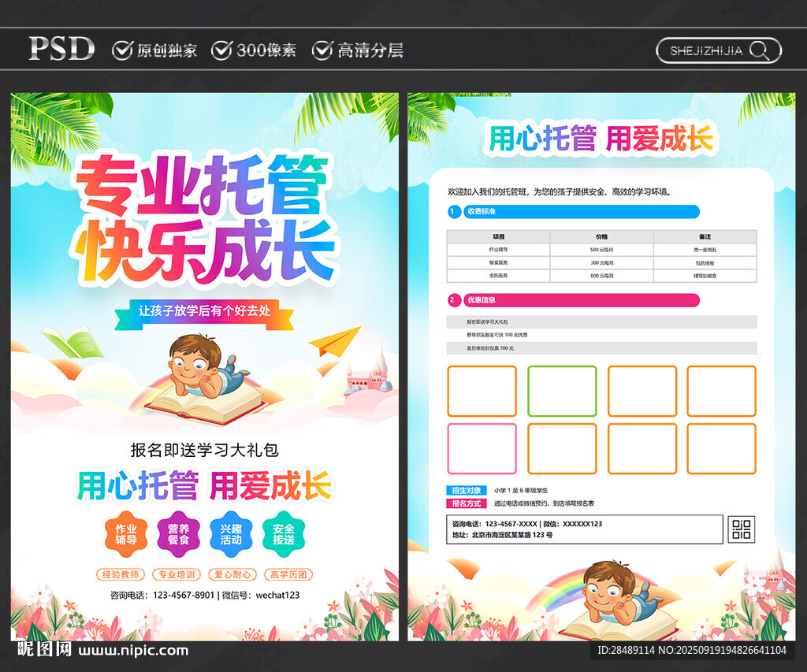
Task: Click the pink 报名方式 tag
Action: pyautogui.click(x=467, y=503)
